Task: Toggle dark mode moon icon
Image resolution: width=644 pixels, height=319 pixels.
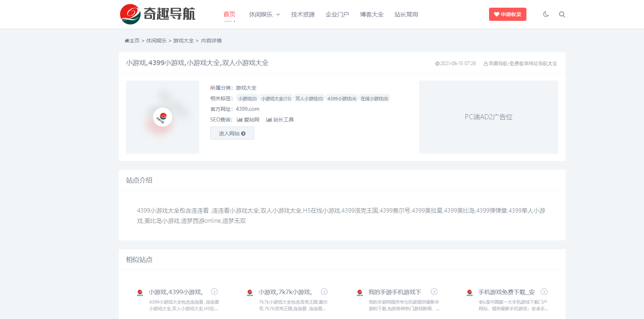Action: point(546,14)
